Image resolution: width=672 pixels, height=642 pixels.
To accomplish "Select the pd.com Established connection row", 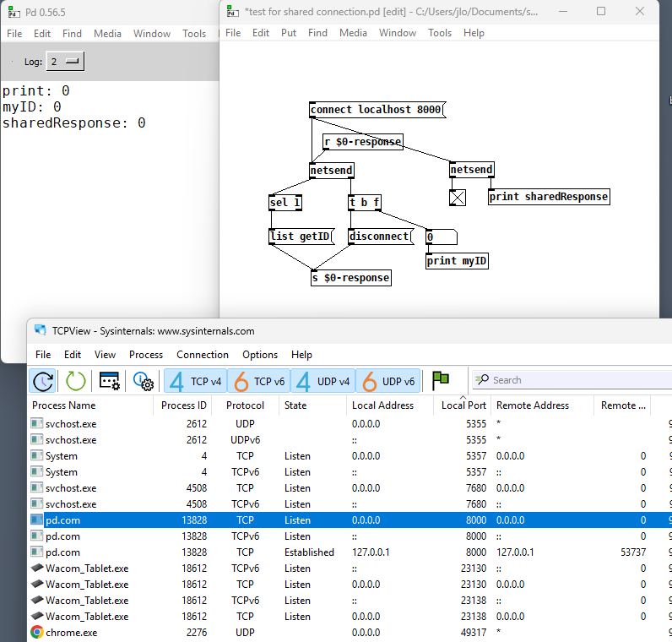I will click(x=350, y=552).
